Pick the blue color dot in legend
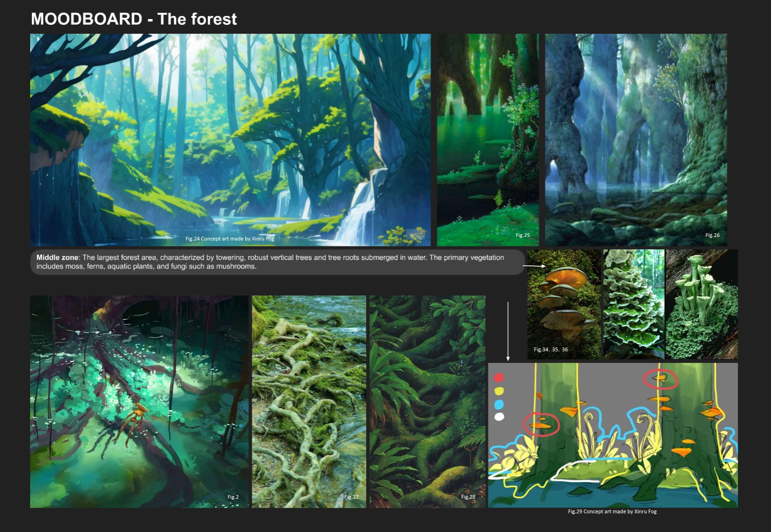This screenshot has height=532, width=771. pyautogui.click(x=499, y=404)
